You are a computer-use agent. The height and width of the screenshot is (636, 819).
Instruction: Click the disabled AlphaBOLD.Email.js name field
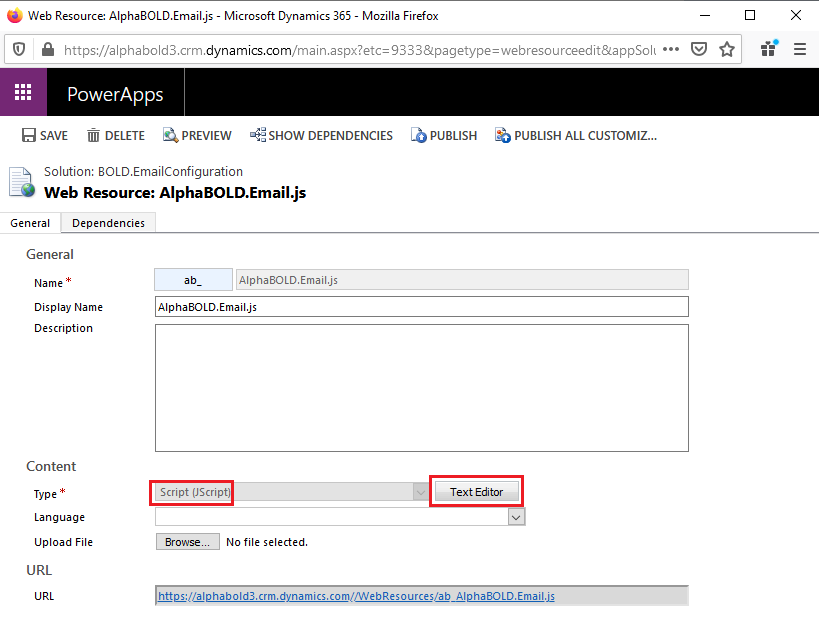click(x=462, y=280)
